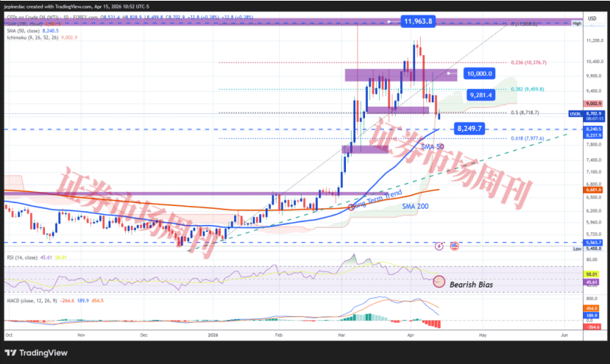Select the 9,281.4 price callout
610x364 pixels.
pyautogui.click(x=484, y=95)
